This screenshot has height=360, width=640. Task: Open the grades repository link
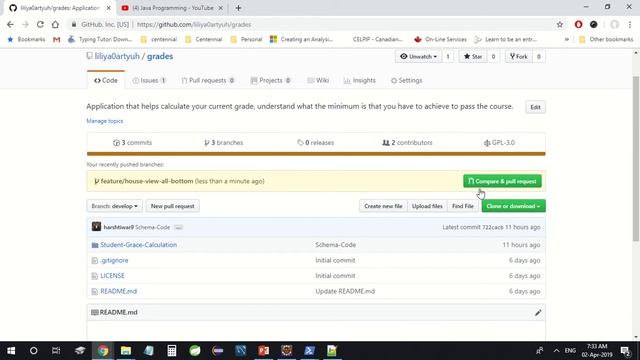160,56
